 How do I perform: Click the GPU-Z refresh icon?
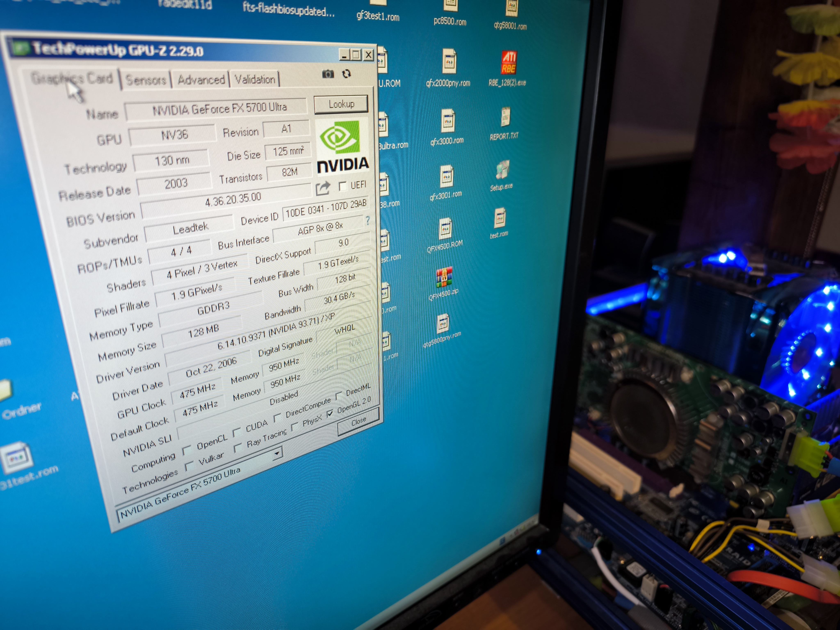click(x=346, y=74)
